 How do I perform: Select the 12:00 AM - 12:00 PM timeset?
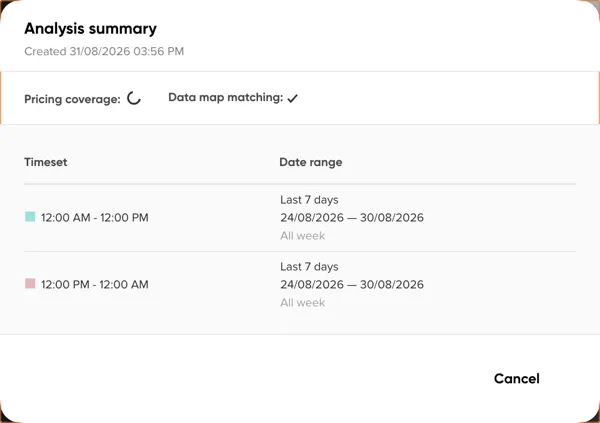tap(95, 217)
